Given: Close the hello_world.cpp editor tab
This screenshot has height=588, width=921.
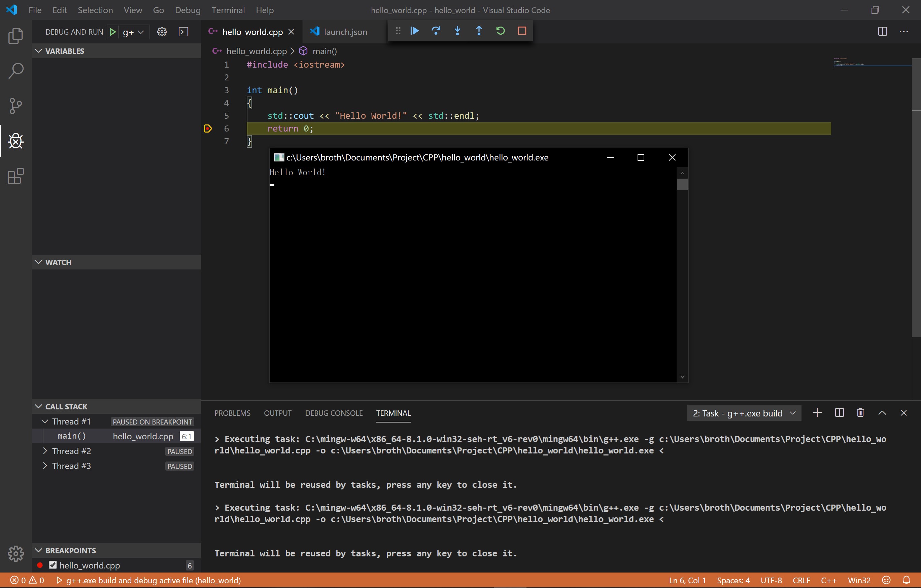Looking at the screenshot, I should pos(291,32).
